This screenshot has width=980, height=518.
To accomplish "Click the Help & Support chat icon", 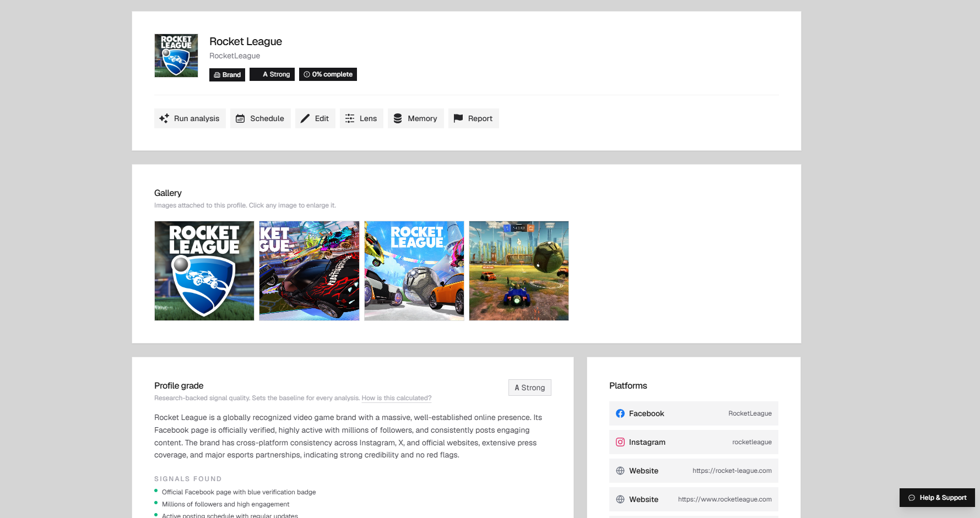I will tap(912, 498).
